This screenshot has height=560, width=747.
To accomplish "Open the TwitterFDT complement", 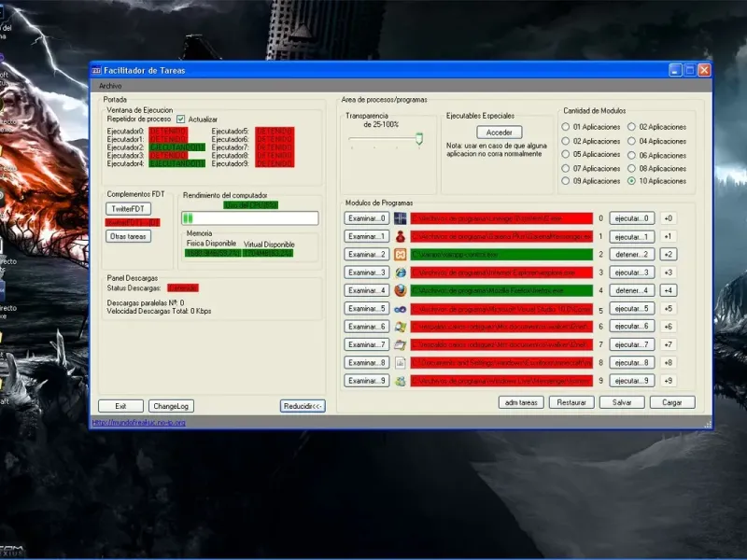I will (x=128, y=208).
